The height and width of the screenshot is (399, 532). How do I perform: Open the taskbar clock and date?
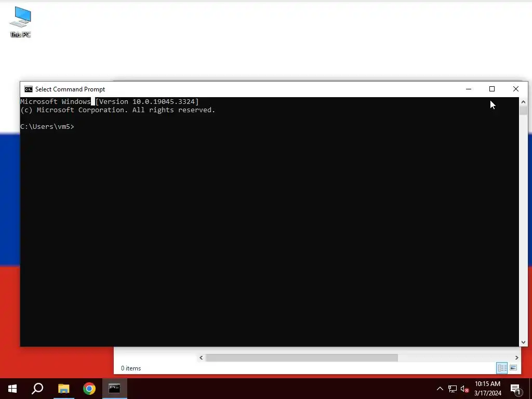pos(487,389)
